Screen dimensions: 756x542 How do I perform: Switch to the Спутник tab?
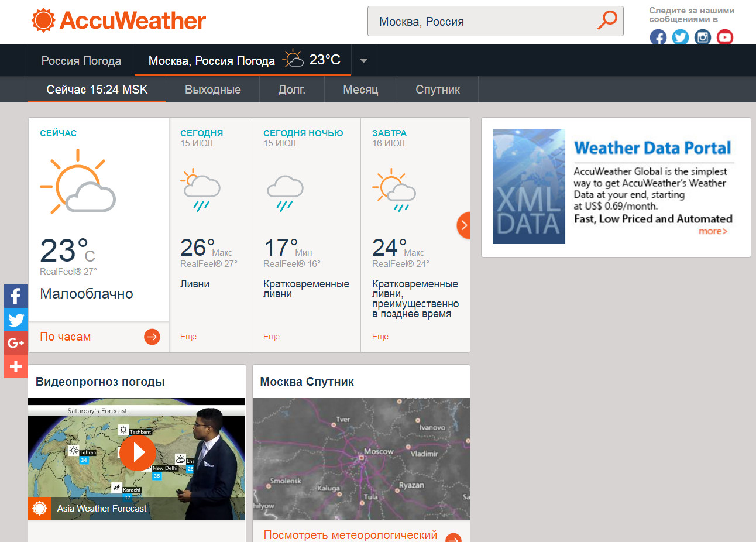[438, 90]
